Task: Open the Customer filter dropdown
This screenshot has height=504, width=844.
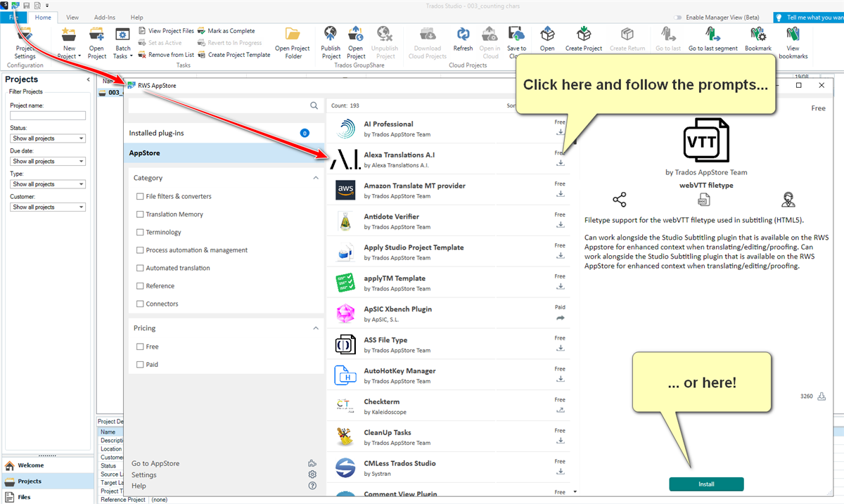Action: pyautogui.click(x=48, y=207)
